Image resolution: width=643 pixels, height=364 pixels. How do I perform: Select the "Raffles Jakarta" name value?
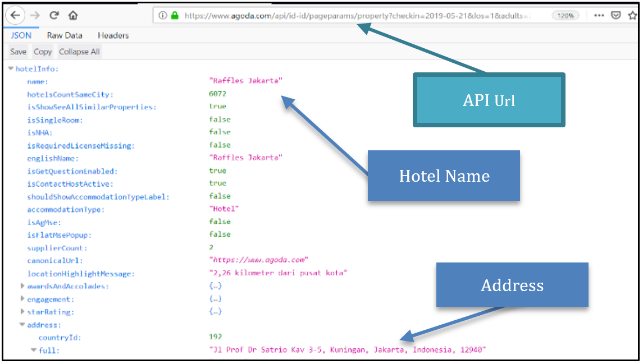(x=245, y=81)
